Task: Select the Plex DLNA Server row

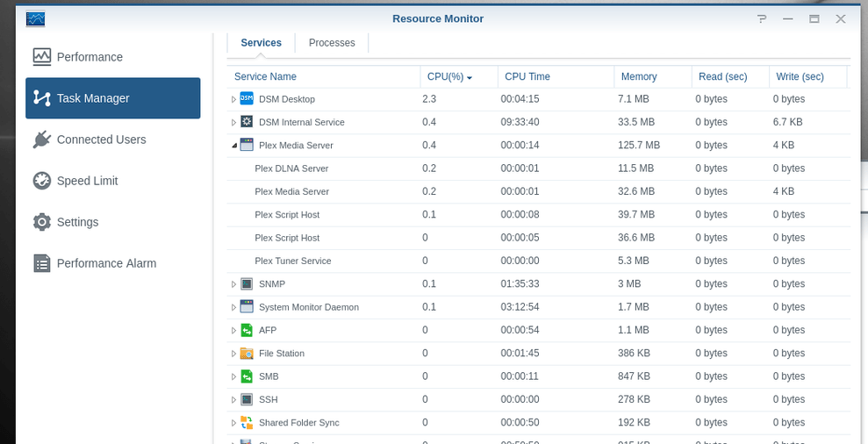Action: click(x=539, y=168)
